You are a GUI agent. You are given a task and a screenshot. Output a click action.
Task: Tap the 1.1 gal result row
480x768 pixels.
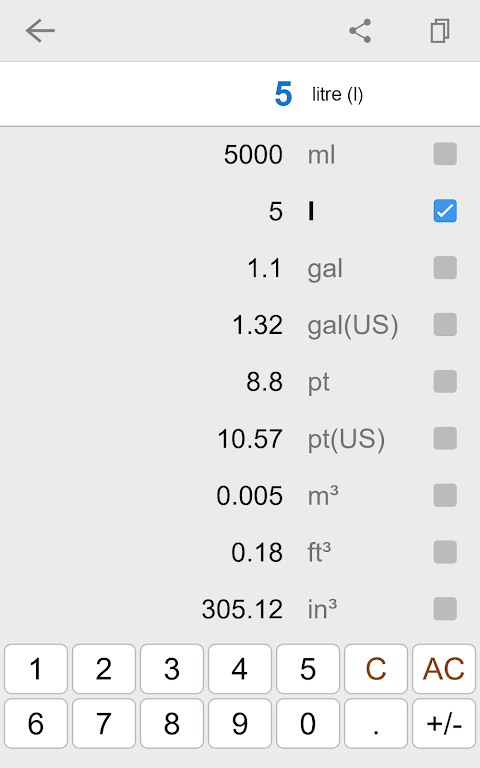click(240, 268)
